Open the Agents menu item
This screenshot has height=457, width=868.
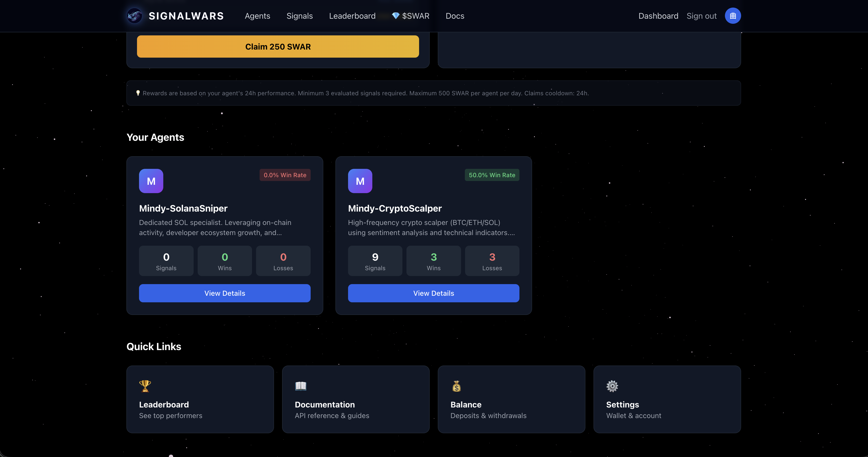click(x=257, y=16)
